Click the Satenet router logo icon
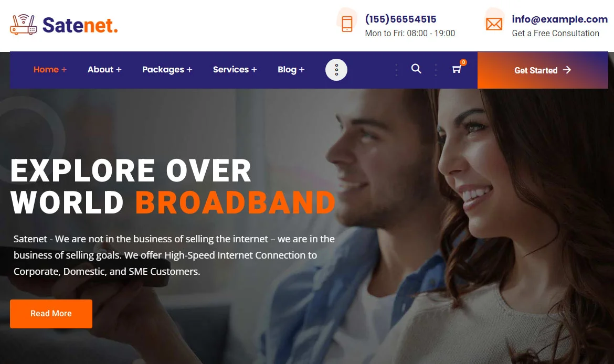Viewport: 614px width, 364px height. point(24,25)
